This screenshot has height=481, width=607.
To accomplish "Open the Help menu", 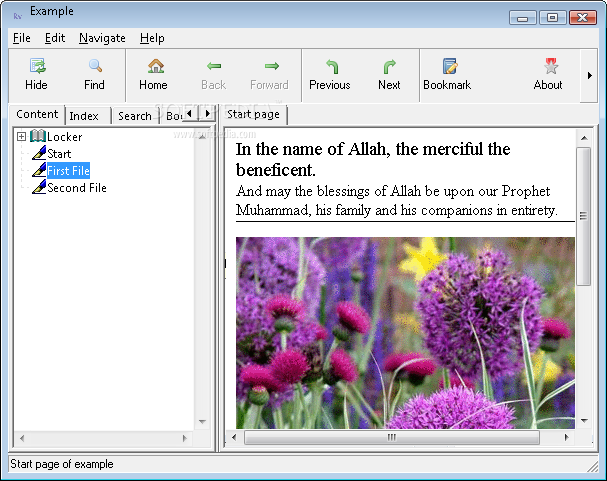I will pos(152,38).
